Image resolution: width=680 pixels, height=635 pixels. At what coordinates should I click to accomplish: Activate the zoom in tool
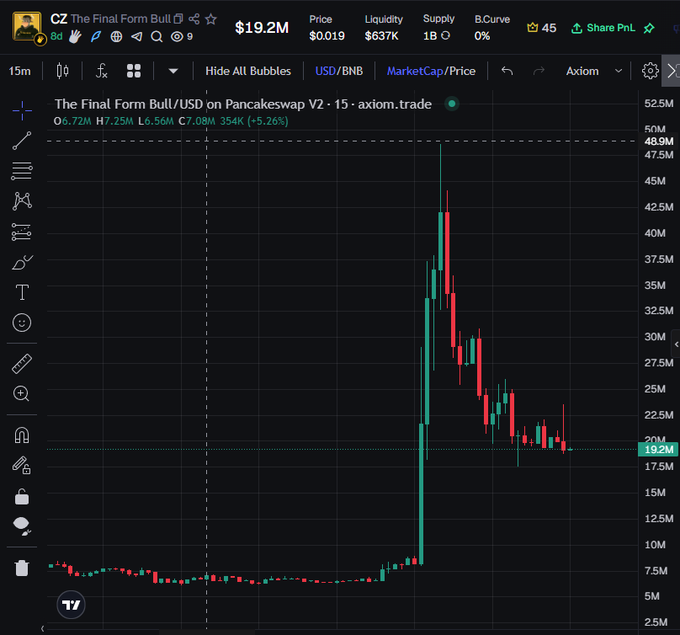pos(22,394)
